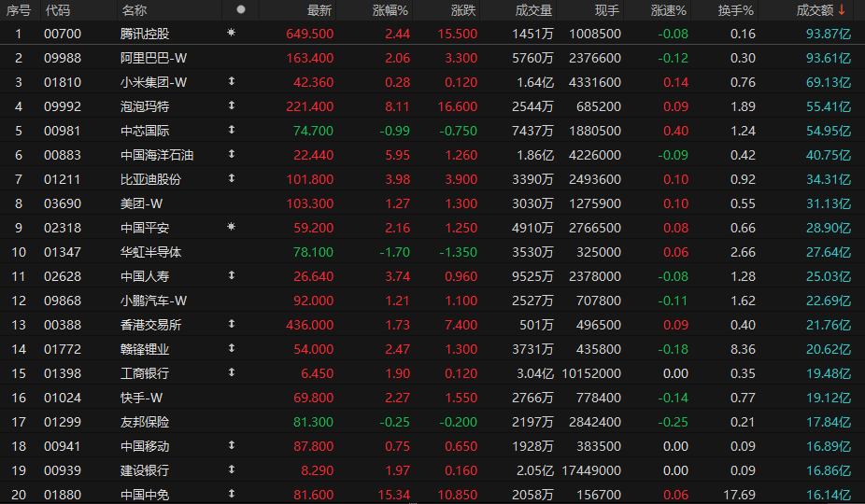This screenshot has height=504, width=865.
Task: Click the circle icon in the header row
Action: point(240,9)
